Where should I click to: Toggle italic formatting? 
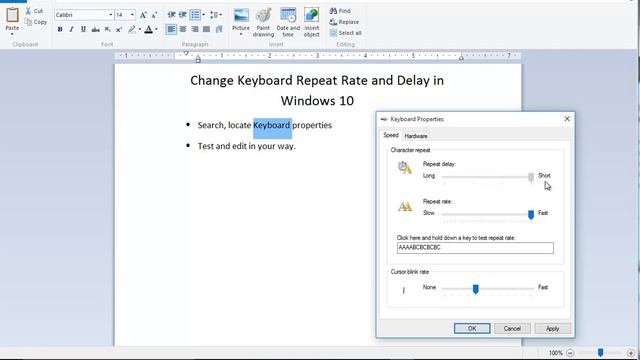click(x=71, y=29)
